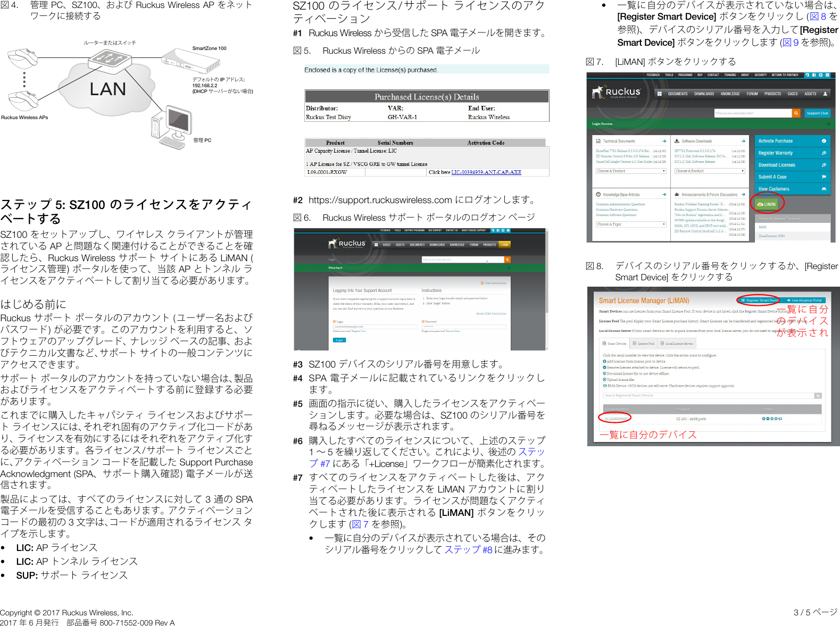Select DOCUMENTS in the figure 7 navbar
Viewport: 840px width, 626px height.
pos(678,94)
